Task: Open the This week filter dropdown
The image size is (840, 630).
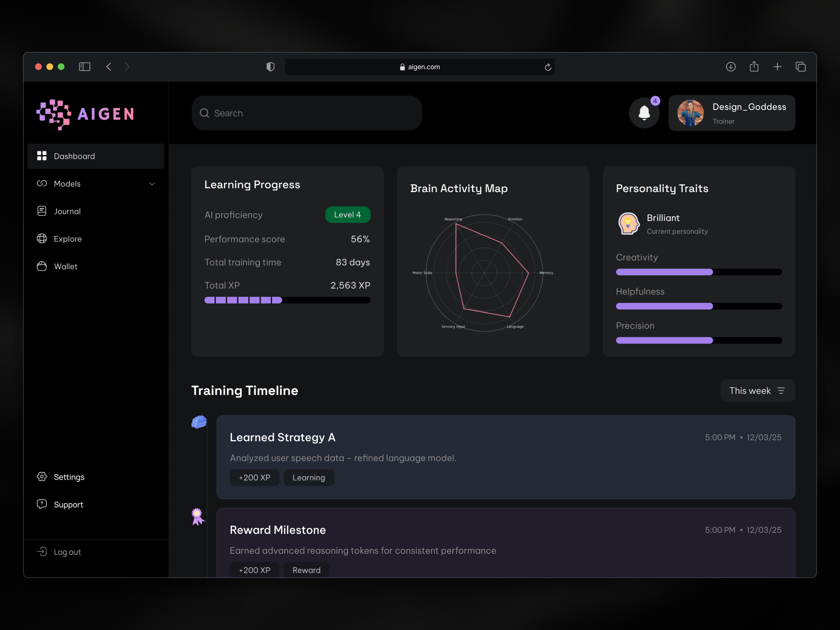Action: click(x=757, y=390)
